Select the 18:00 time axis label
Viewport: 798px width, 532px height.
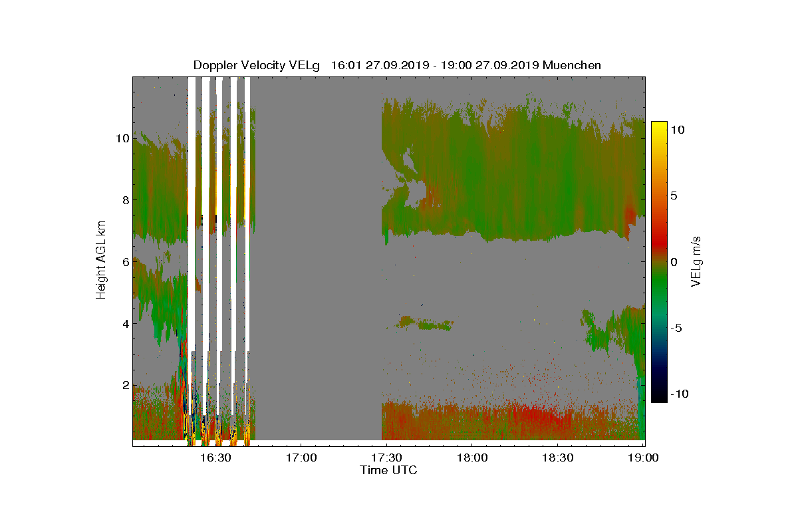472,458
